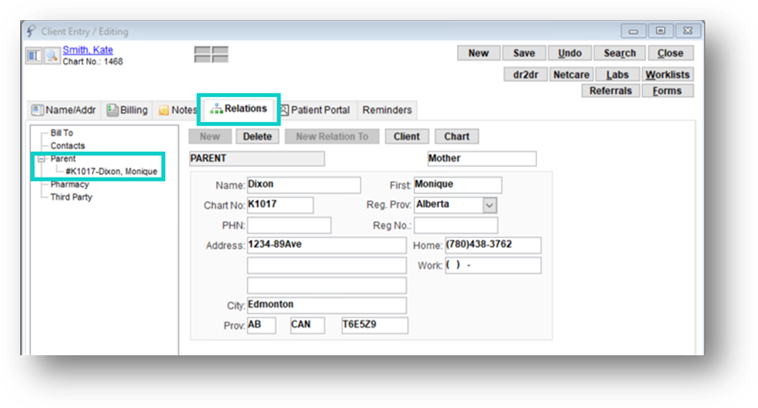Screen dimensions: 758x408
Task: Switch to the Notes tab
Action: pyautogui.click(x=177, y=110)
